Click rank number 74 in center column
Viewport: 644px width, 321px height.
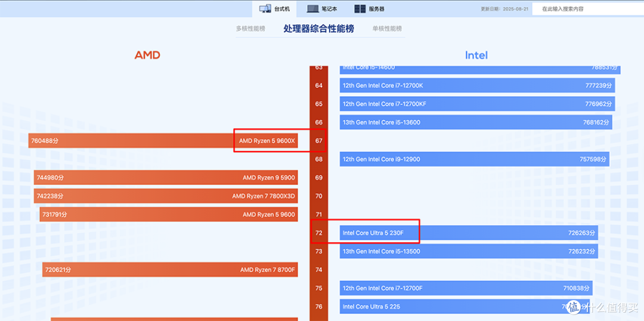pos(318,270)
